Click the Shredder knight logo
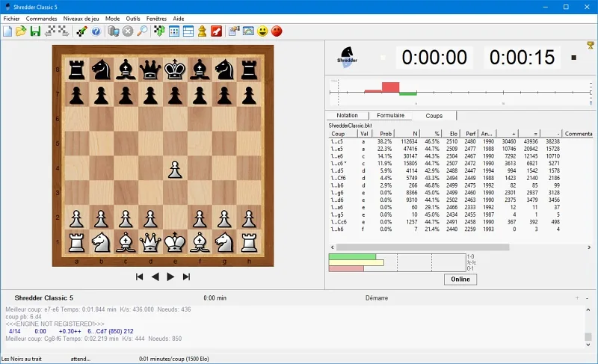This screenshot has height=364, width=598. pos(347,58)
